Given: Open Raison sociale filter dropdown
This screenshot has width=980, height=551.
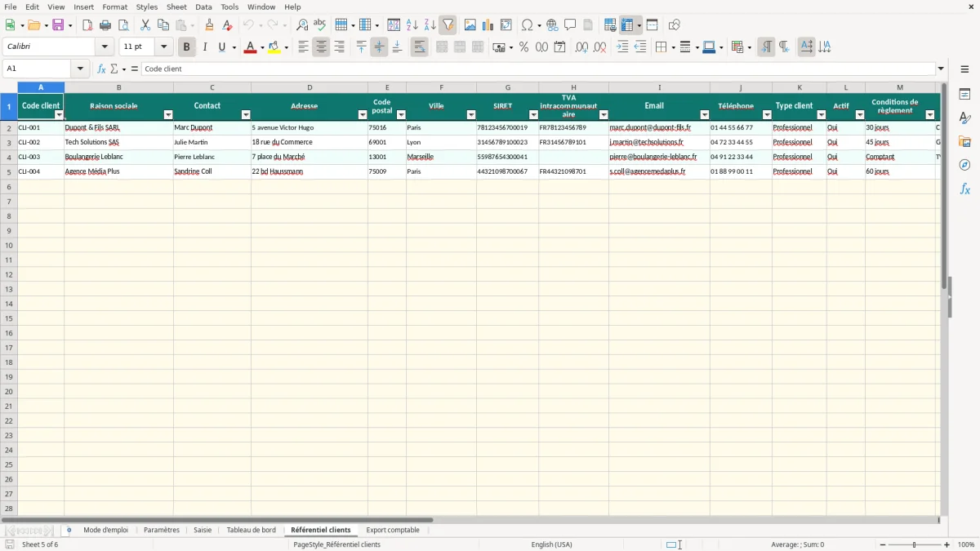Looking at the screenshot, I should click(x=168, y=115).
